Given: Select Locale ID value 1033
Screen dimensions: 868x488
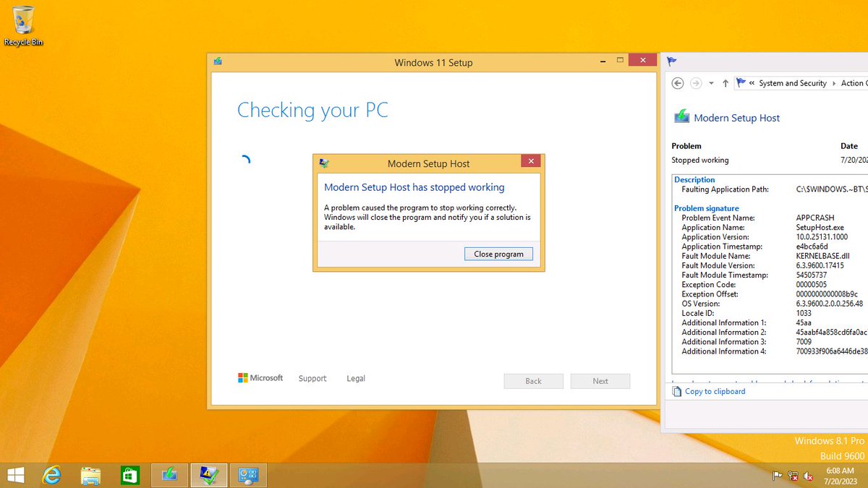Looking at the screenshot, I should click(x=805, y=313).
